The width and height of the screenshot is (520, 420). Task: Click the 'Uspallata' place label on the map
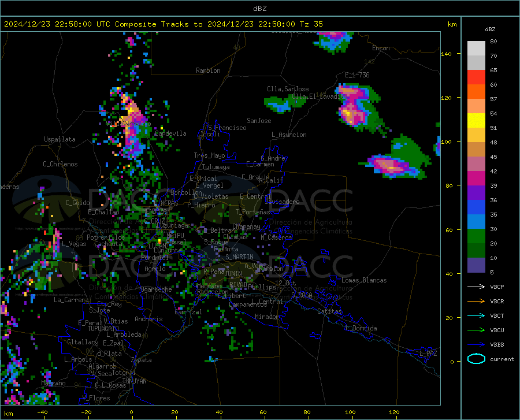coord(60,139)
